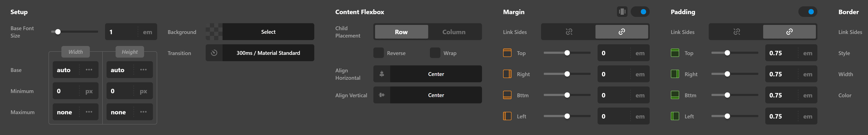The width and height of the screenshot is (868, 135).
Task: Open the Align Vertical Center selector
Action: pyautogui.click(x=436, y=95)
